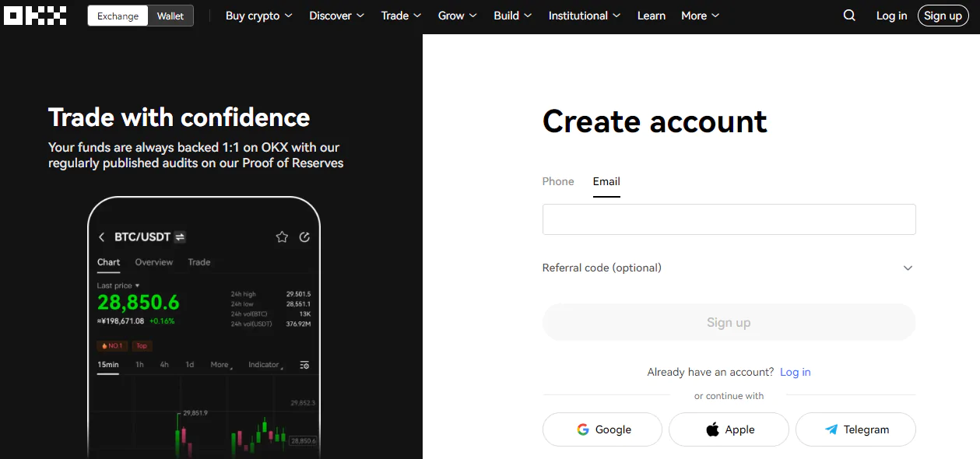Click the Log in link below Sign up

[x=796, y=372]
